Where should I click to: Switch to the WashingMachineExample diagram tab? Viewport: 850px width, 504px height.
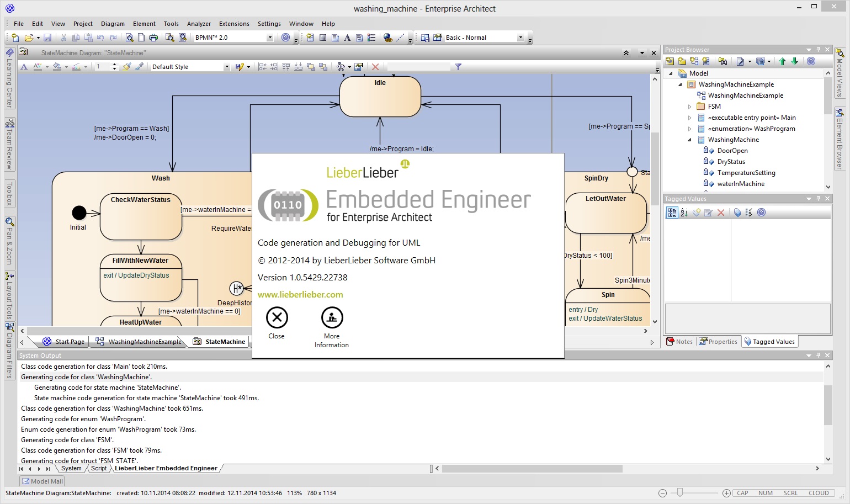[142, 341]
